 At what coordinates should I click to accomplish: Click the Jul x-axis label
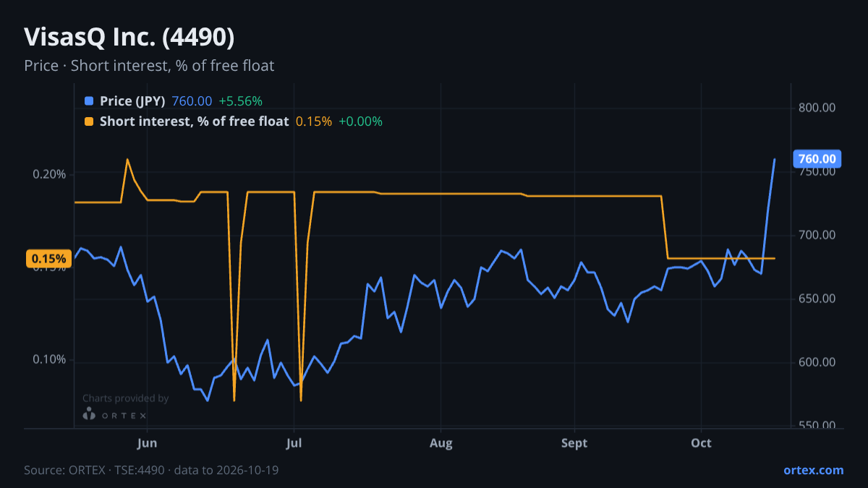(294, 443)
